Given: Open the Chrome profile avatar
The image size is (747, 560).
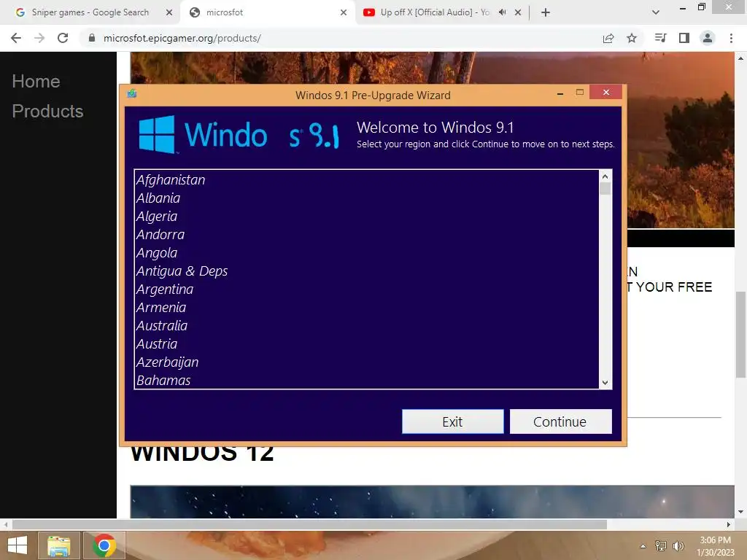Looking at the screenshot, I should tap(708, 38).
